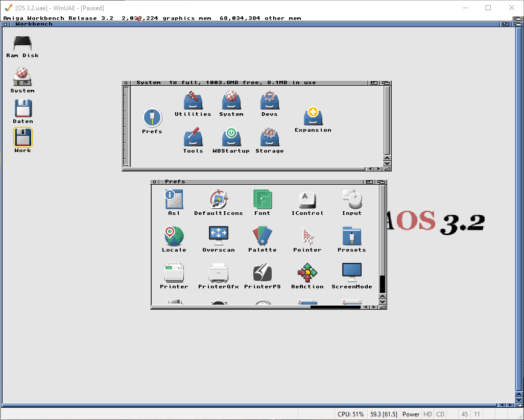Click the System window scroll right arrow
This screenshot has width=524, height=420.
click(x=378, y=168)
